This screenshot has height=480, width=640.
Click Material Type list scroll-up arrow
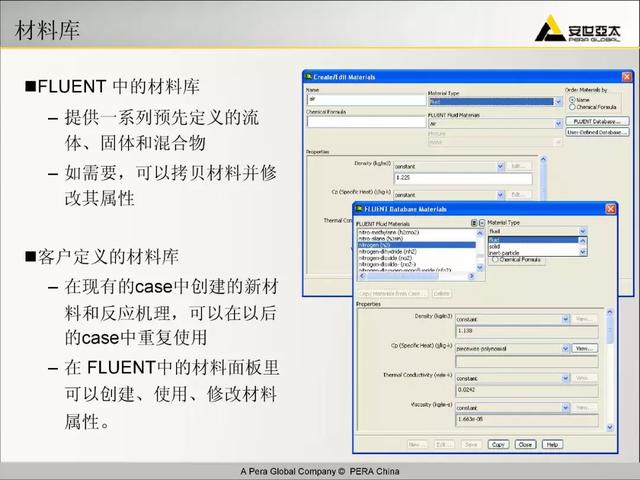(582, 240)
